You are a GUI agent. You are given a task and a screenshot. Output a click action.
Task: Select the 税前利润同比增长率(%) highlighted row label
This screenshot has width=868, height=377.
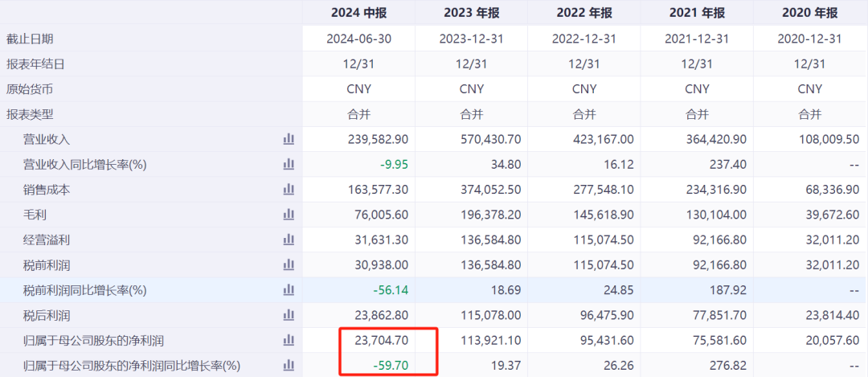click(x=85, y=290)
